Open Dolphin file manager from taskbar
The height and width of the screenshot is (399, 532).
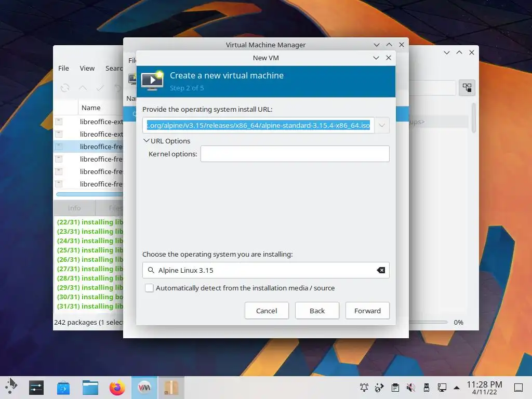90,388
